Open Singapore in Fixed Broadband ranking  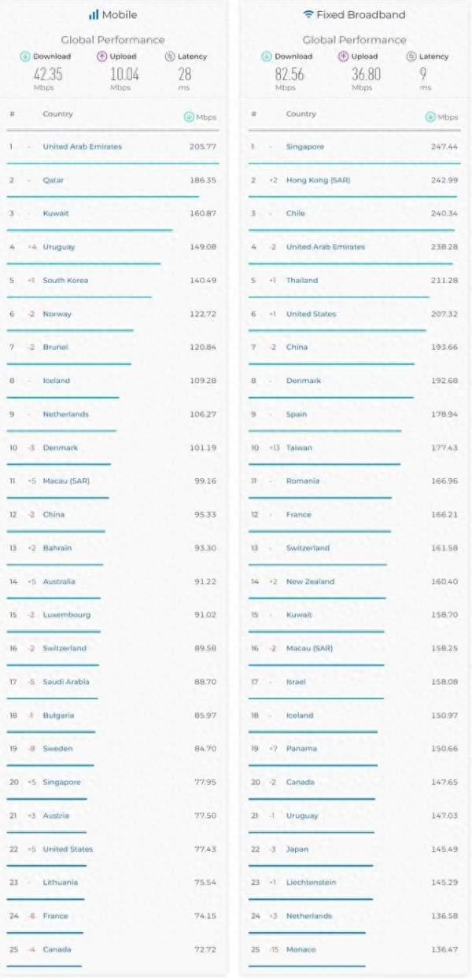pos(304,147)
